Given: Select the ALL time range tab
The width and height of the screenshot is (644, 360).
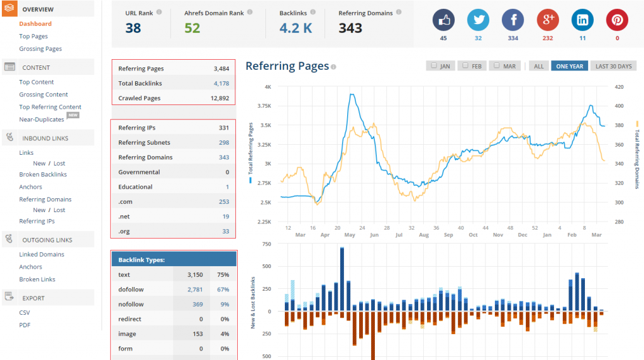Looking at the screenshot, I should click(538, 66).
